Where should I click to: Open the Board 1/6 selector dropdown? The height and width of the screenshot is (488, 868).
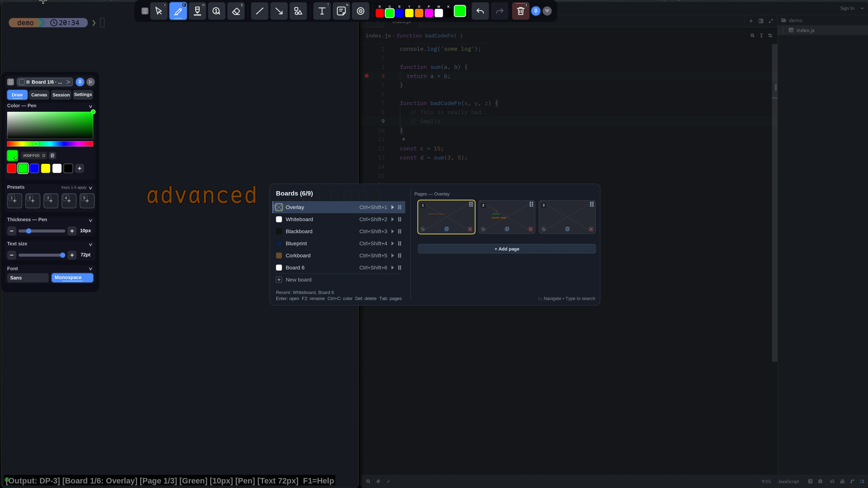click(x=45, y=82)
